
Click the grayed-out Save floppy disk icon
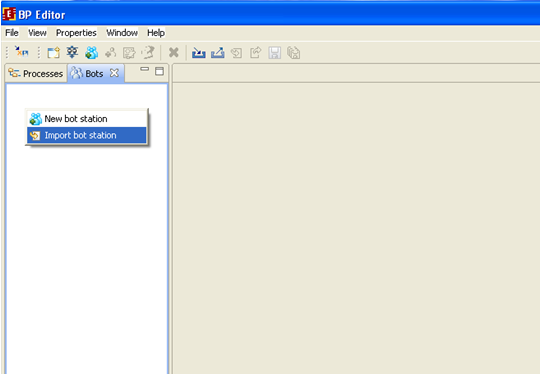tap(274, 53)
